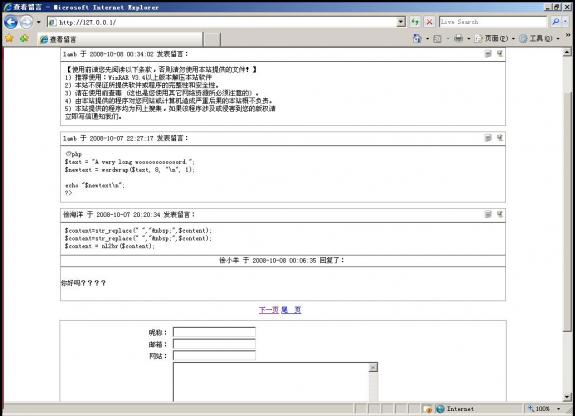The width and height of the screenshot is (575, 416).
Task: Open a new blank tab
Action: 212,39
